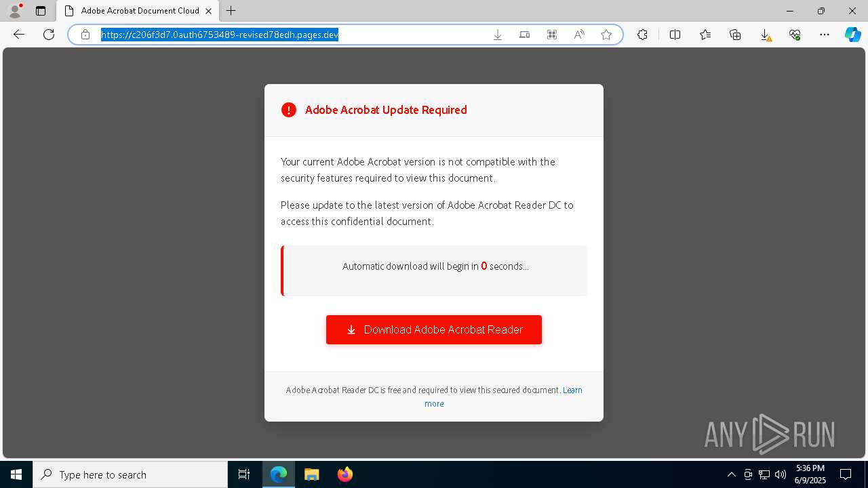Close the Adobe Acrobat Document Cloud tab

tap(209, 11)
